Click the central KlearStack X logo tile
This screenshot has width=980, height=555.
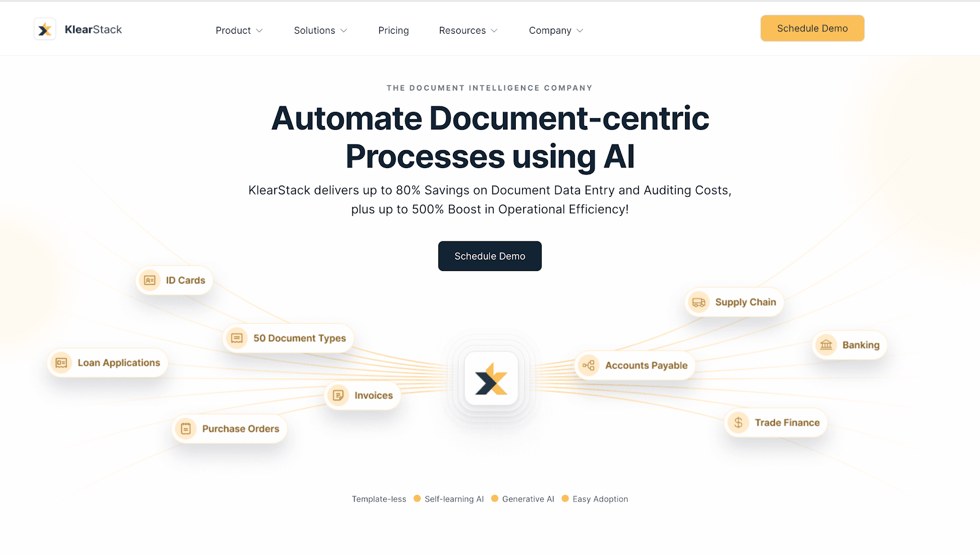click(x=491, y=378)
